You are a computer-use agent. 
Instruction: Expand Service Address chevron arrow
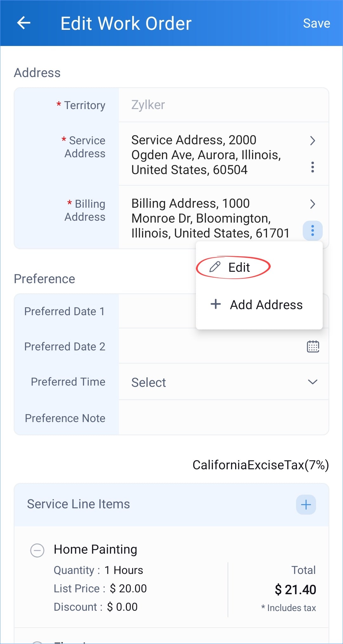[x=313, y=140]
